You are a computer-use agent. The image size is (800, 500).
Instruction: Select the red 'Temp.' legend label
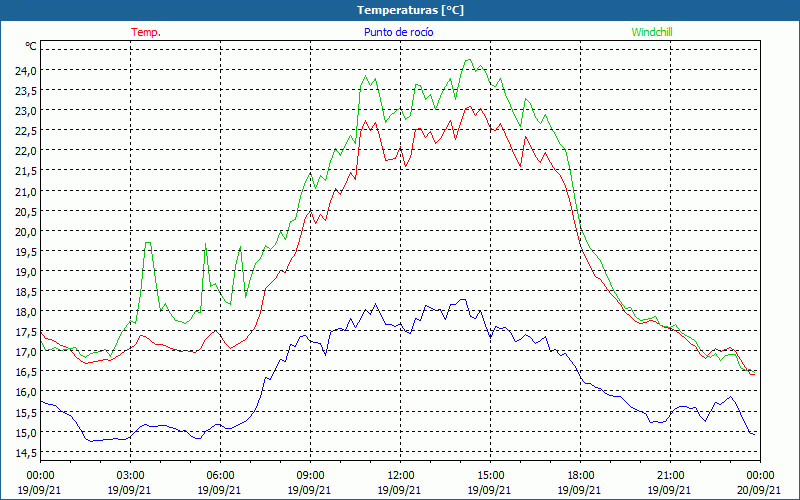tap(146, 32)
